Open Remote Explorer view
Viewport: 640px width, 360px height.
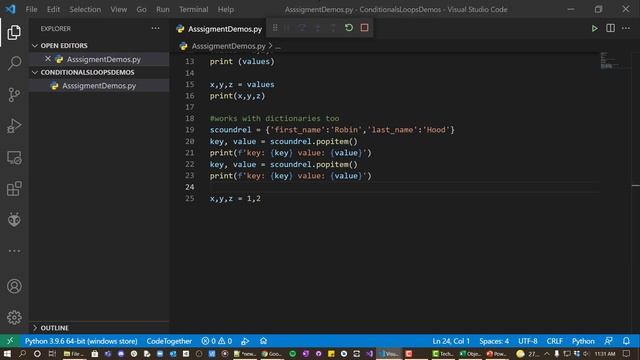14,158
